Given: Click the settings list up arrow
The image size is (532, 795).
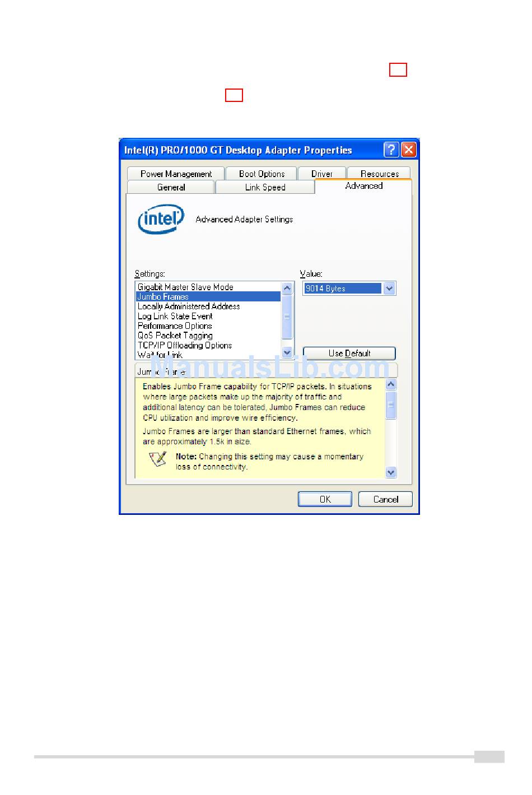Looking at the screenshot, I should [x=287, y=288].
